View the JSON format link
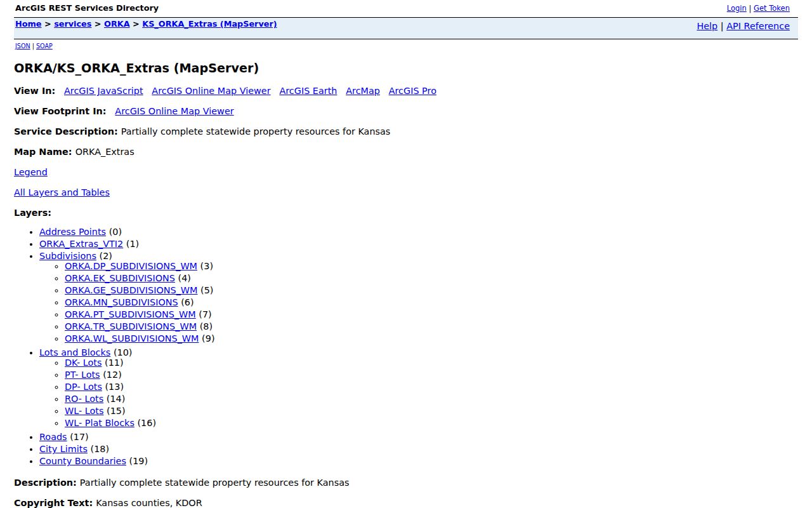The height and width of the screenshot is (508, 812). click(23, 46)
